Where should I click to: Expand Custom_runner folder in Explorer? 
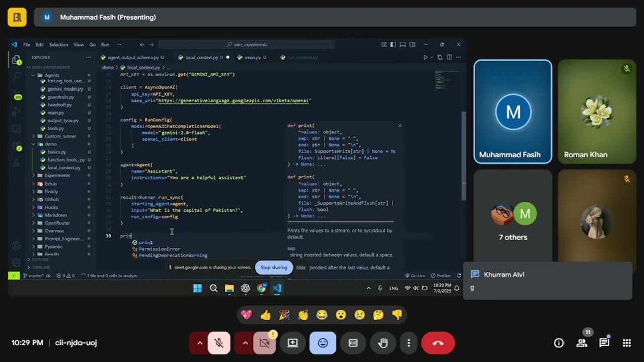click(60, 136)
